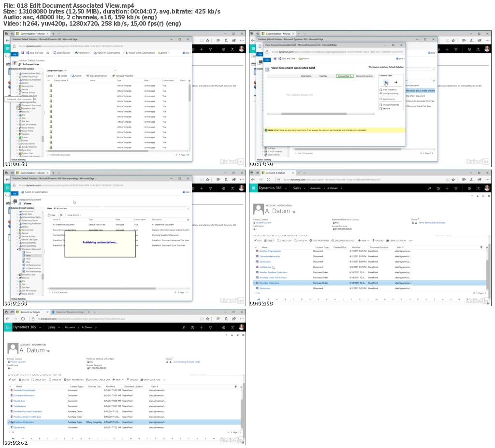Expand the Subject entity in the 00:00:50 tree
The image size is (495, 448).
coord(17,137)
